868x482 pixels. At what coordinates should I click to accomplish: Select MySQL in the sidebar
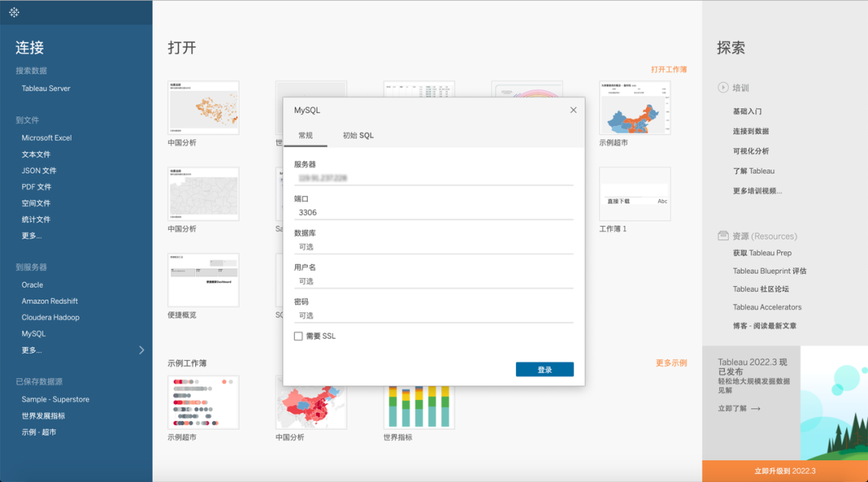click(34, 333)
